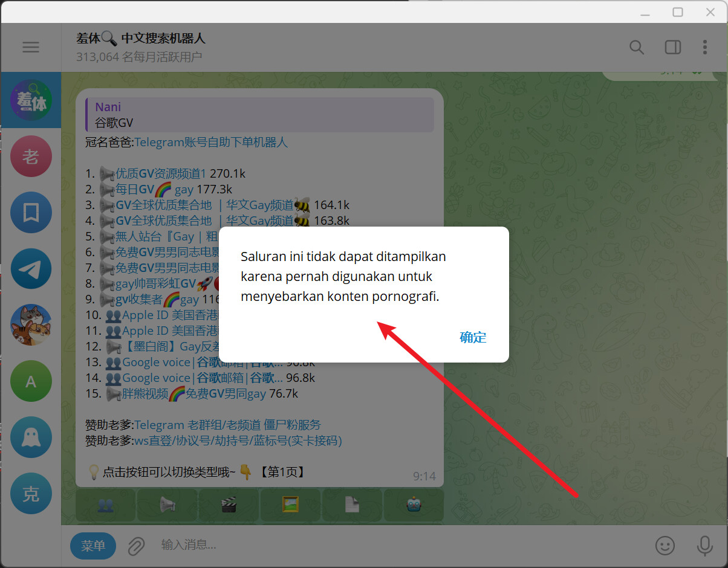This screenshot has width=728, height=568.
Task: Select the '克' avatar chat
Action: pos(31,494)
